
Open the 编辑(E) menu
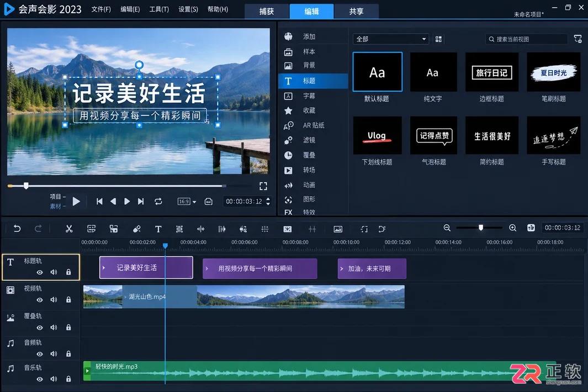tap(130, 9)
